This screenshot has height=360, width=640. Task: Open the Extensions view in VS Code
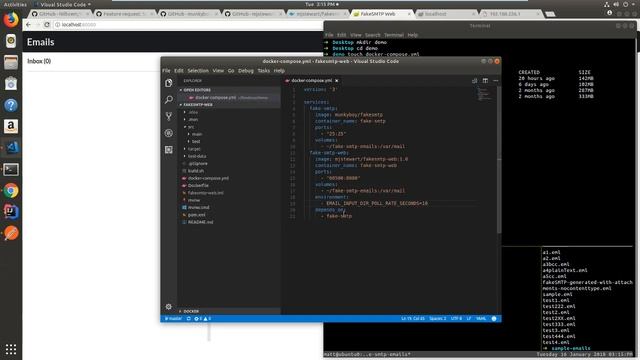(x=169, y=150)
